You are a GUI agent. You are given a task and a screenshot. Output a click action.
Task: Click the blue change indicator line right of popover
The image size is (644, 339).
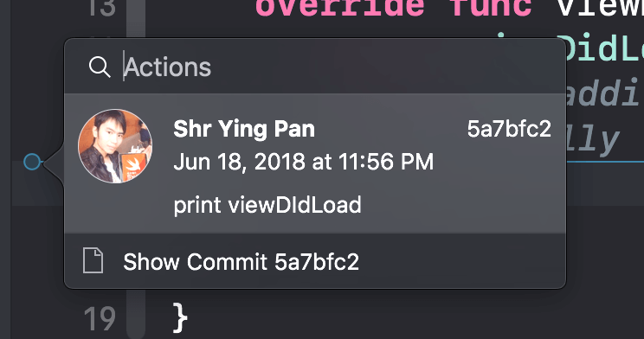point(605,162)
